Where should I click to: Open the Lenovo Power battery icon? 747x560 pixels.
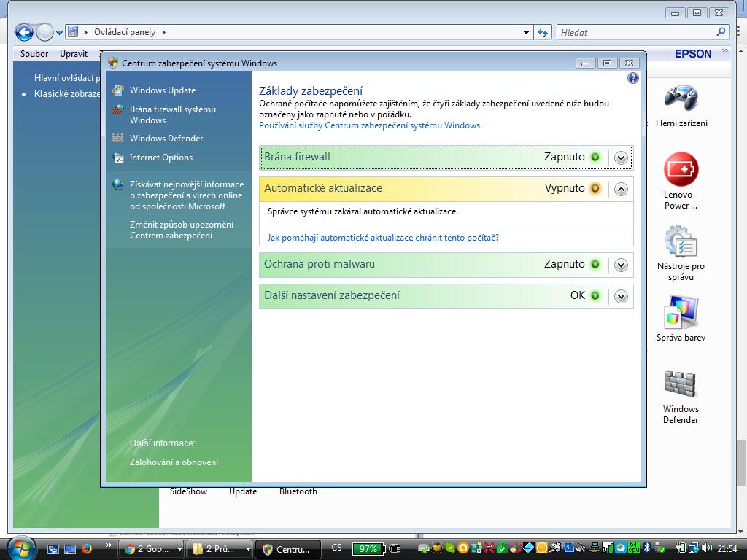pos(681,181)
